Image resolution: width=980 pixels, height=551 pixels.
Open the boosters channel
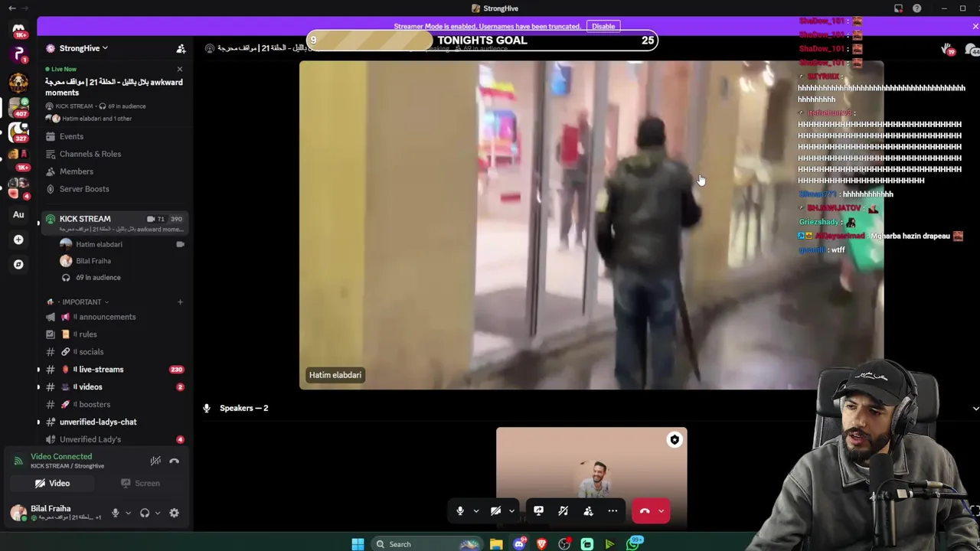113,405
